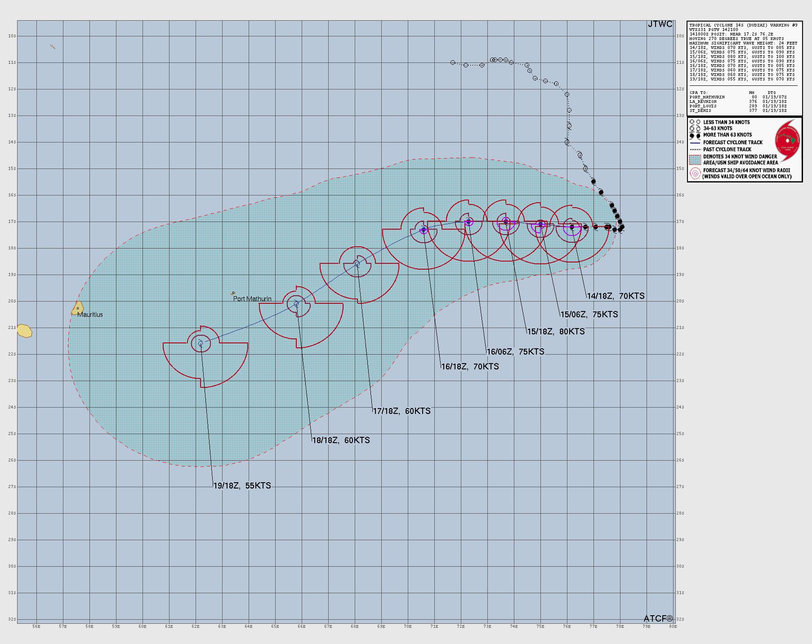This screenshot has width=812, height=644.
Task: Click the 'Forecast cyclone track' legend line
Action: point(695,142)
